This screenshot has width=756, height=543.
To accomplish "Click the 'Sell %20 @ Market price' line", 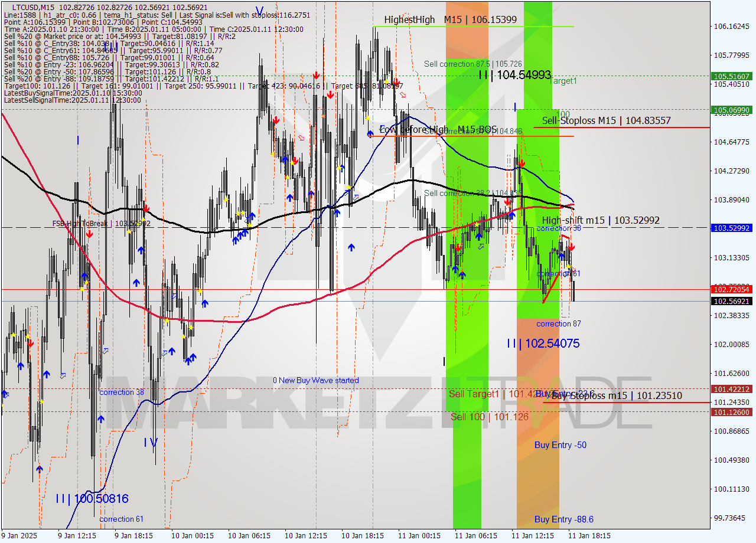I will [x=120, y=36].
